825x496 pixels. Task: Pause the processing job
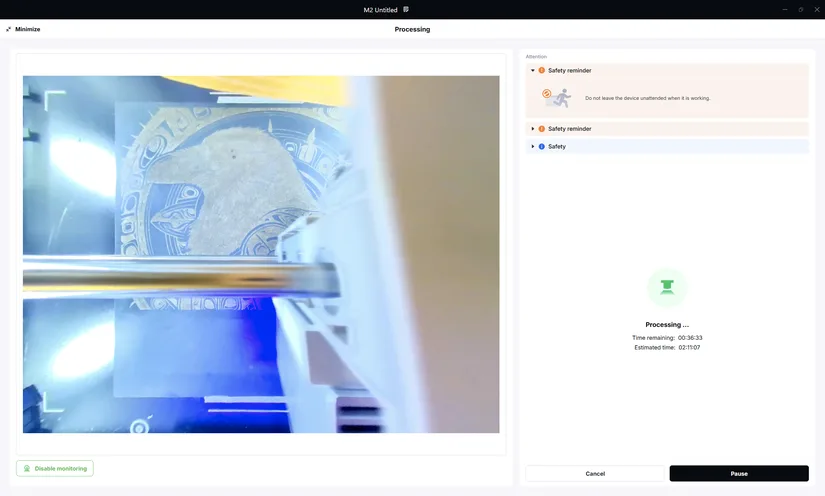(x=739, y=473)
